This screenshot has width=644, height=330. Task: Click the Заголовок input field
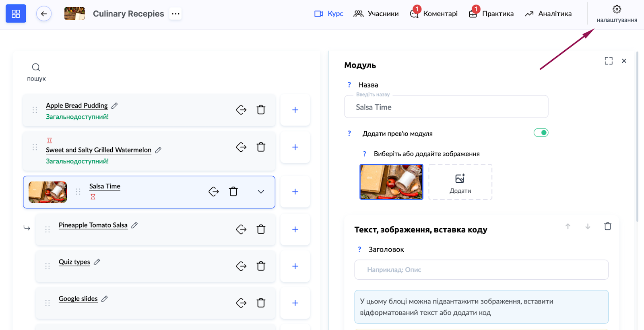(x=481, y=270)
